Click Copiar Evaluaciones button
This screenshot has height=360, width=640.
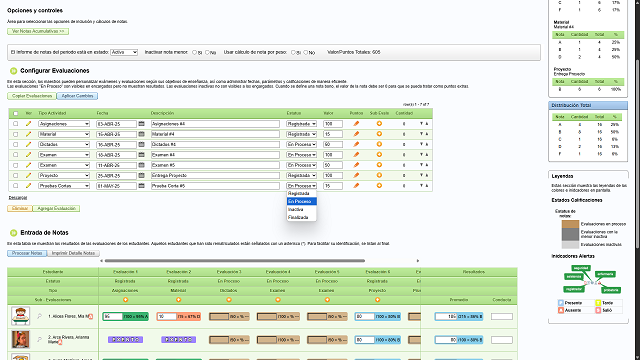pos(32,96)
